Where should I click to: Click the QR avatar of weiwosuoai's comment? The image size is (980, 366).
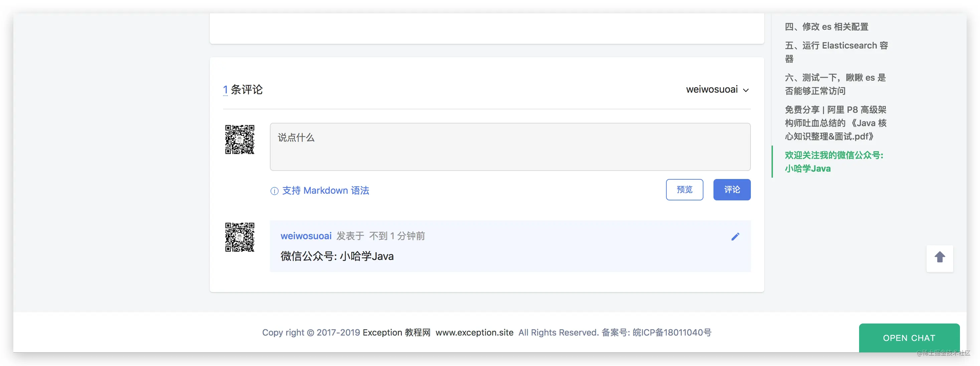pyautogui.click(x=240, y=237)
